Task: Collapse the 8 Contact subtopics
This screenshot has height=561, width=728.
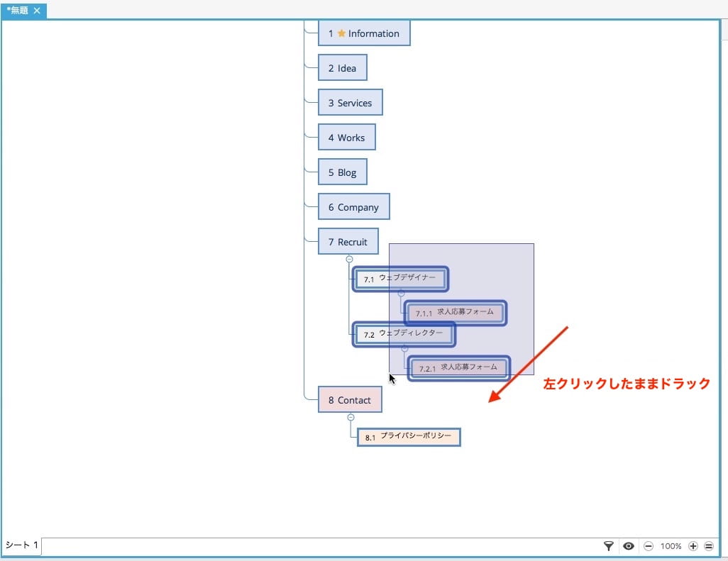Action: 351,417
